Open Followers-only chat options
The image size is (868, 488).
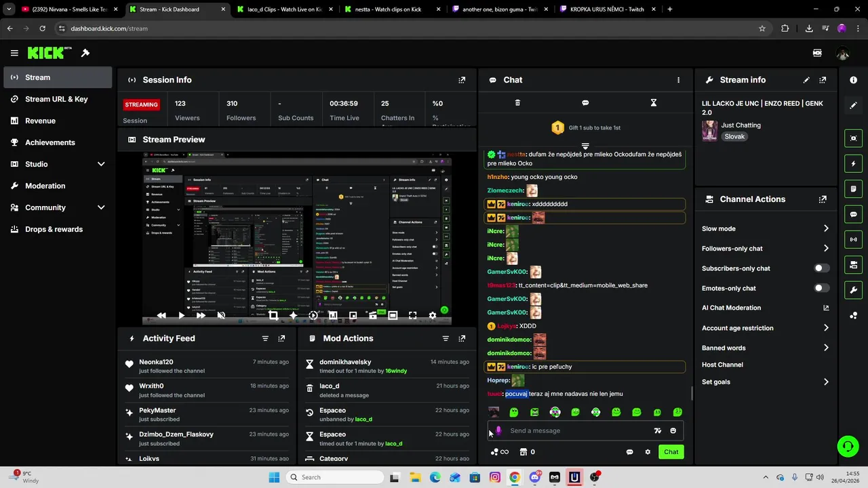click(765, 249)
